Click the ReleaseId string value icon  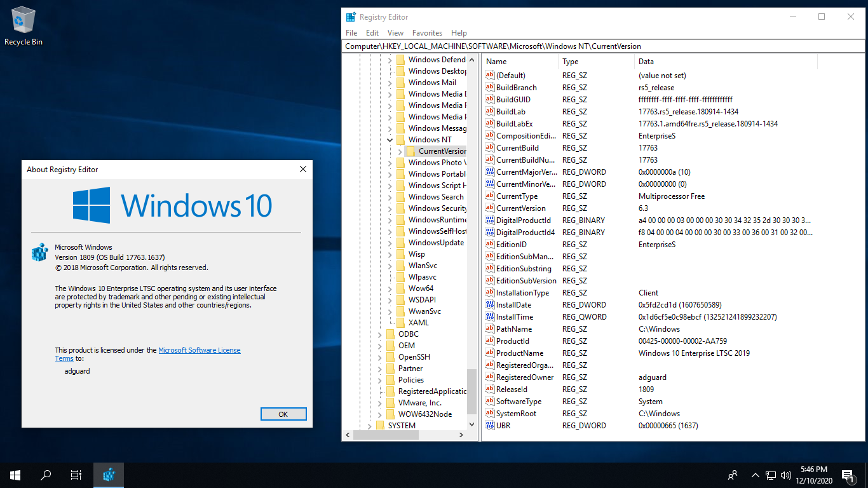pos(489,389)
